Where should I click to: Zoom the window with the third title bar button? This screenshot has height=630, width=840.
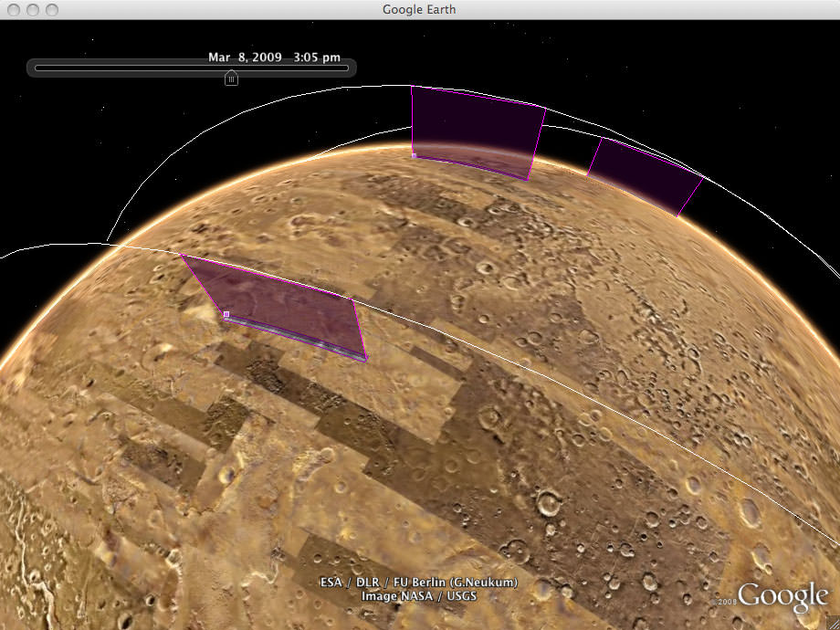49,9
